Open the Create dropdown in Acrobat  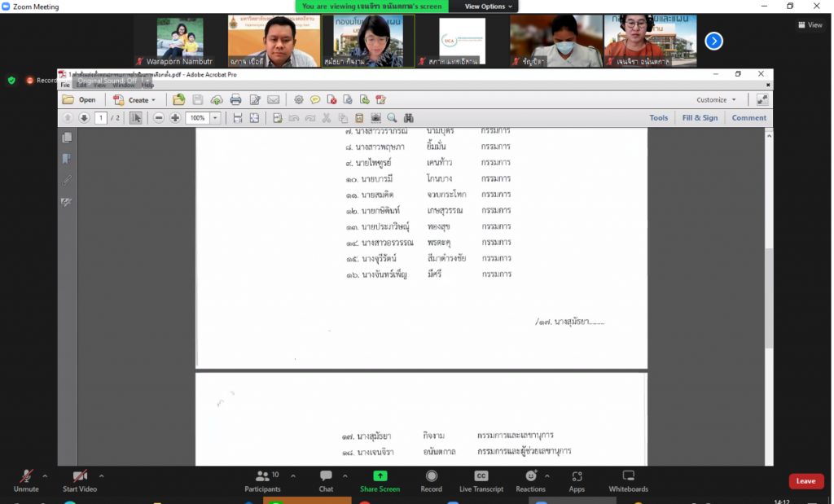tap(136, 100)
